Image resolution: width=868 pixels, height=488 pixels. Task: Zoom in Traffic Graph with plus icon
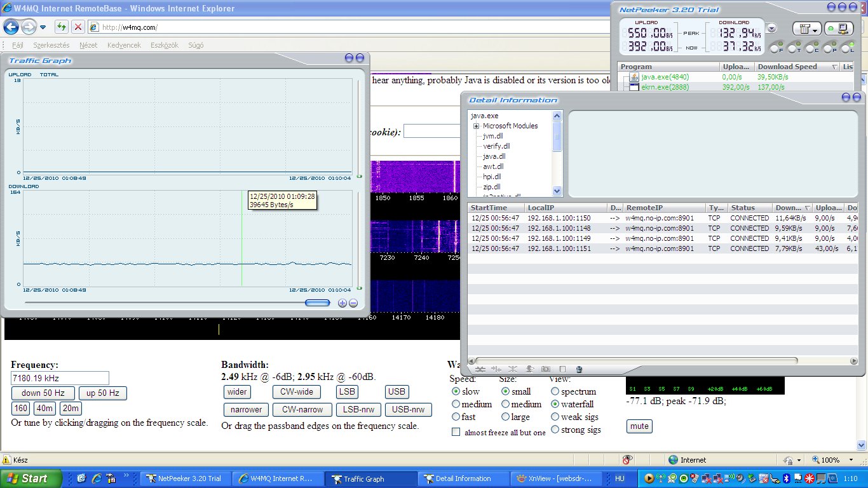342,303
